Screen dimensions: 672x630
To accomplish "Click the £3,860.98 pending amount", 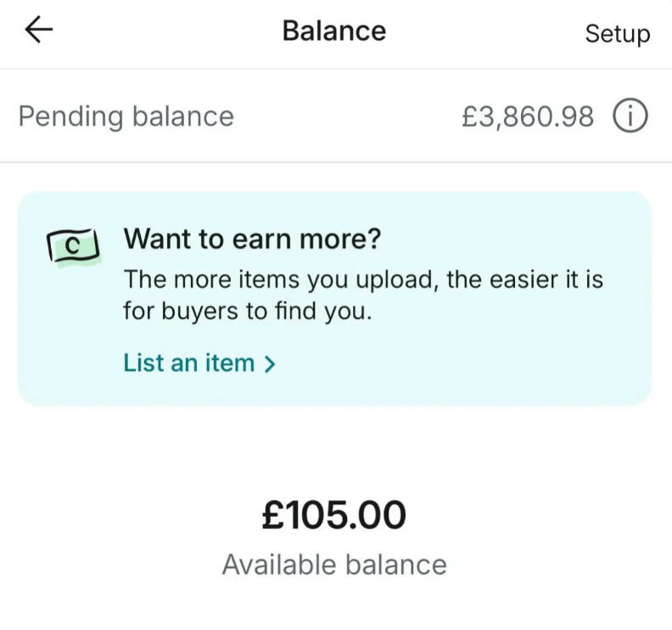I will [527, 116].
